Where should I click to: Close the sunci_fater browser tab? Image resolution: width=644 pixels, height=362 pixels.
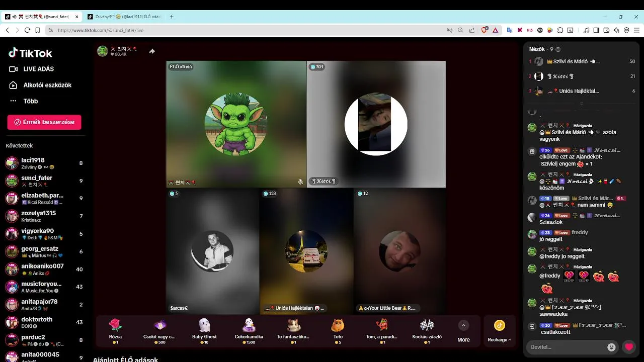point(77,17)
